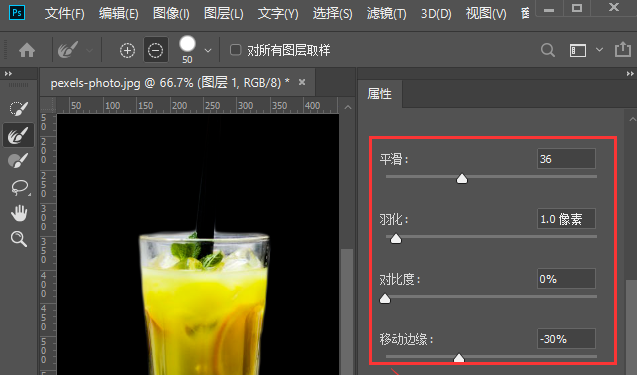Select the subtract-from-selection minus brush mode
The height and width of the screenshot is (375, 637).
pos(156,50)
